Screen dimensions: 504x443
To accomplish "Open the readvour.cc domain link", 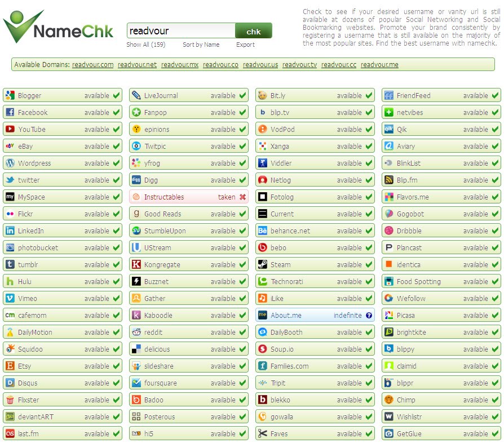I will [339, 65].
